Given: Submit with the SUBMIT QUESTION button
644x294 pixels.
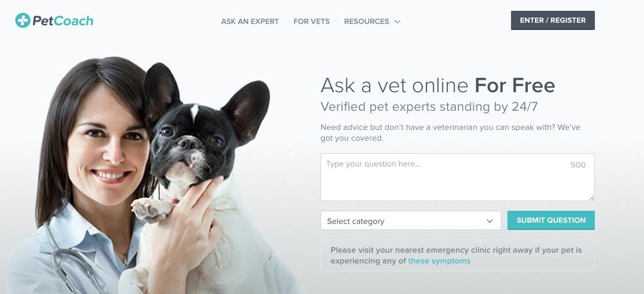Looking at the screenshot, I should point(551,220).
